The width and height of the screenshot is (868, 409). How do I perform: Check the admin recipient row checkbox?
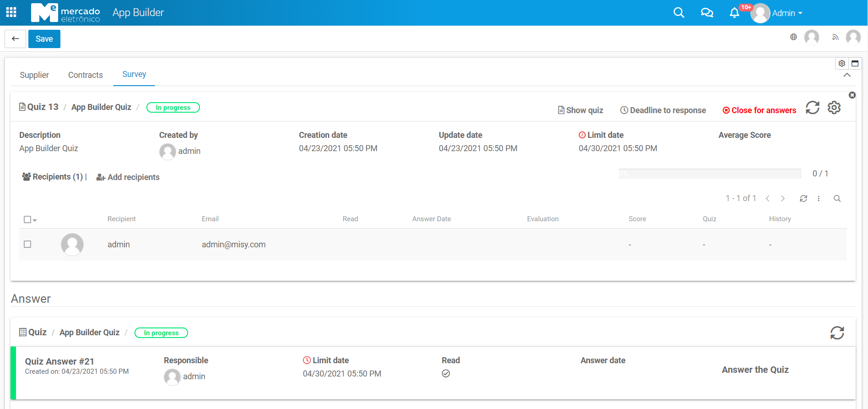27,245
